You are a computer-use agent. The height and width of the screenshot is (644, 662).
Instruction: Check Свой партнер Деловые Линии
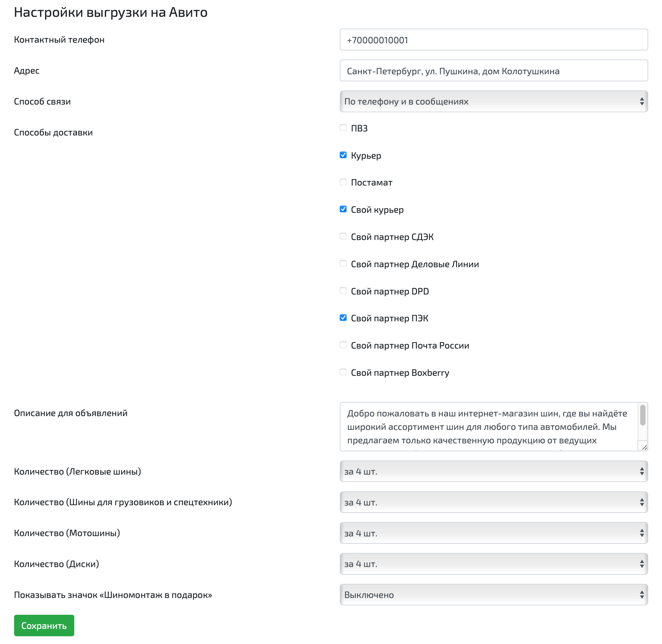(343, 264)
